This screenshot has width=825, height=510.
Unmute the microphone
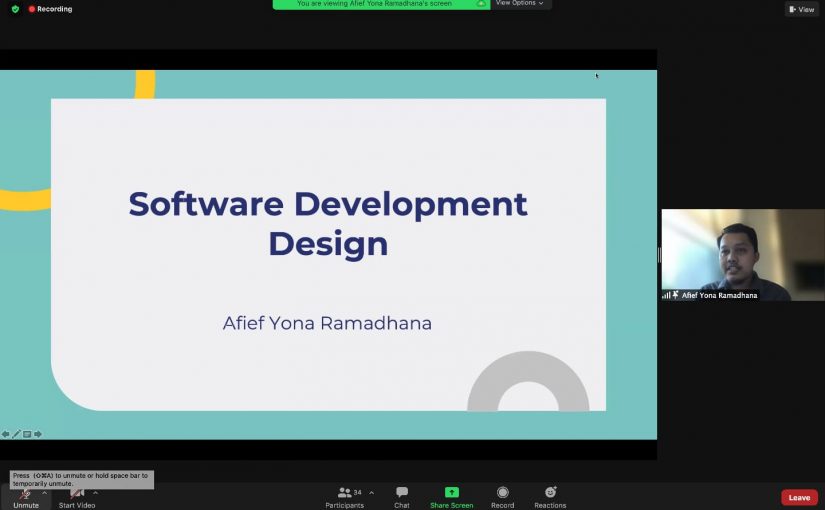(x=26, y=498)
